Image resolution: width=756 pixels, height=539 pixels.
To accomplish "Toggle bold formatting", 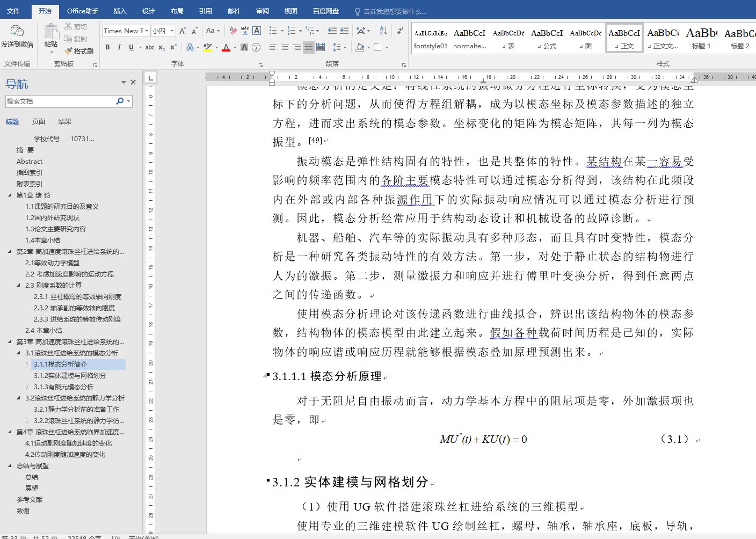I will point(107,47).
